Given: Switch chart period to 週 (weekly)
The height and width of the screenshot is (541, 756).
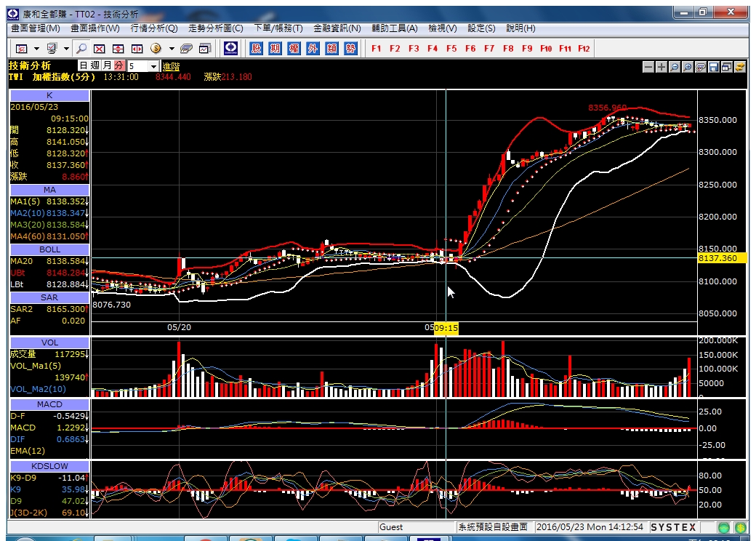Looking at the screenshot, I should click(95, 65).
